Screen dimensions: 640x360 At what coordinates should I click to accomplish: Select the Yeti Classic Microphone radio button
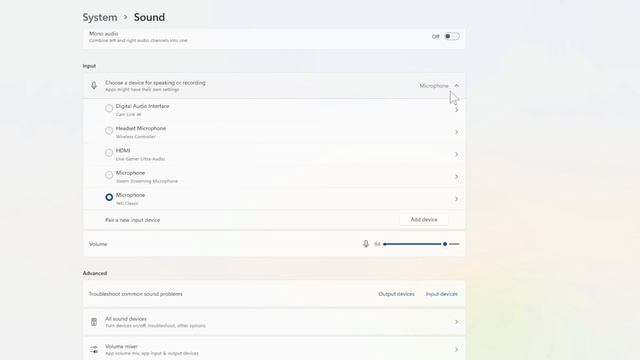(109, 198)
